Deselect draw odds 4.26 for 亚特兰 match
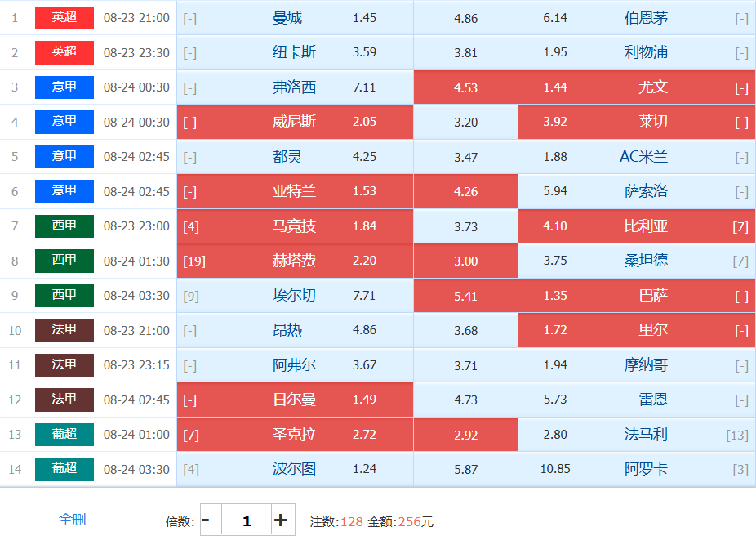 click(x=465, y=191)
